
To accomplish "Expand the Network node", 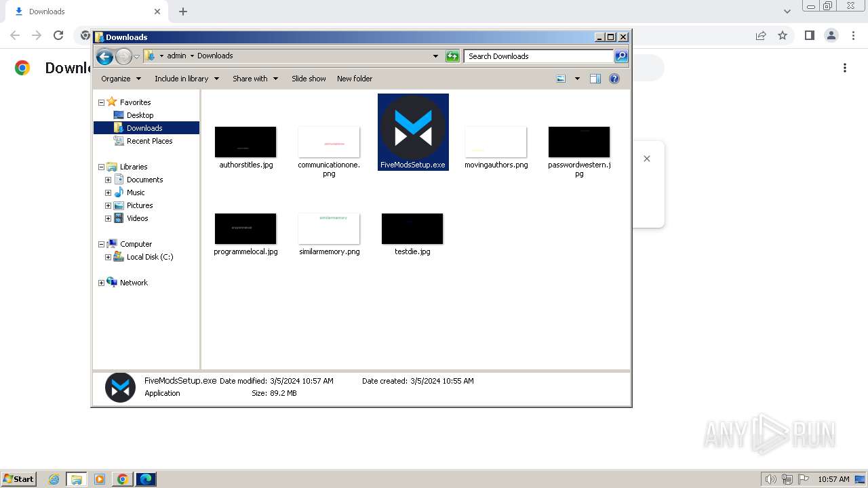I will (x=101, y=283).
